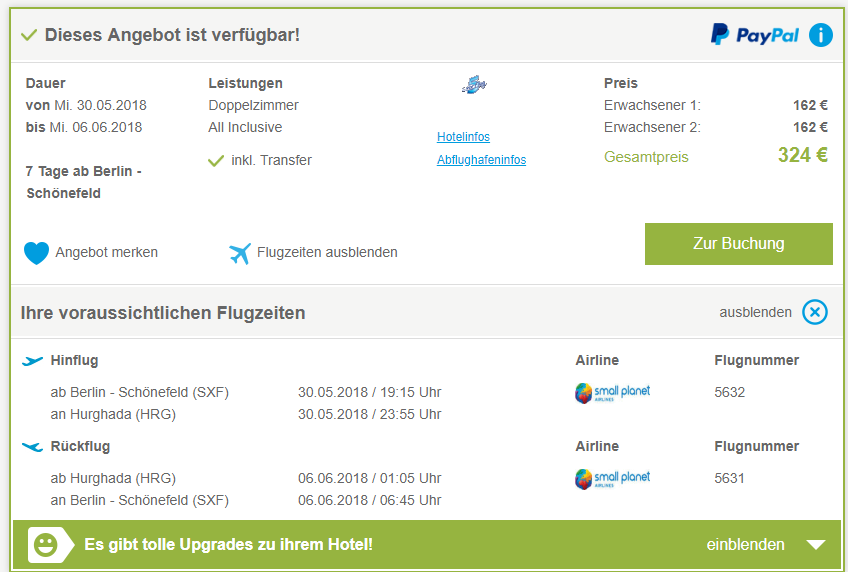Viewport: 848px width, 572px height.
Task: Click the PayPal logo
Action: pos(754,35)
